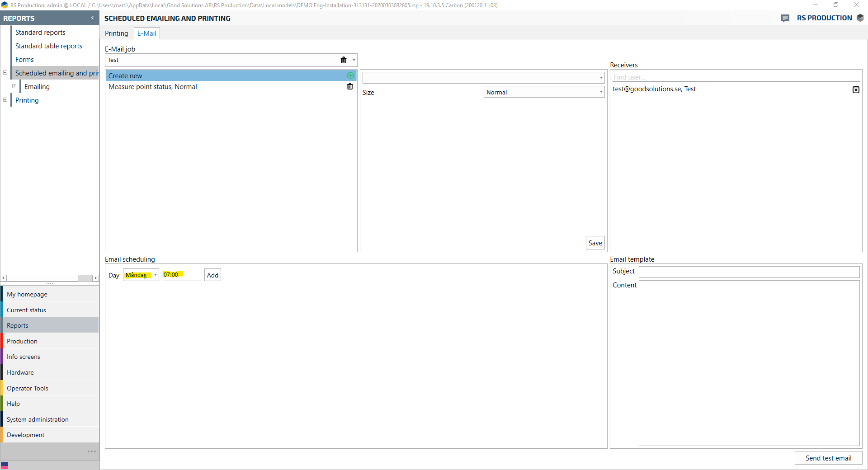Collapse the Scheduled emailing and printing node

(5, 73)
